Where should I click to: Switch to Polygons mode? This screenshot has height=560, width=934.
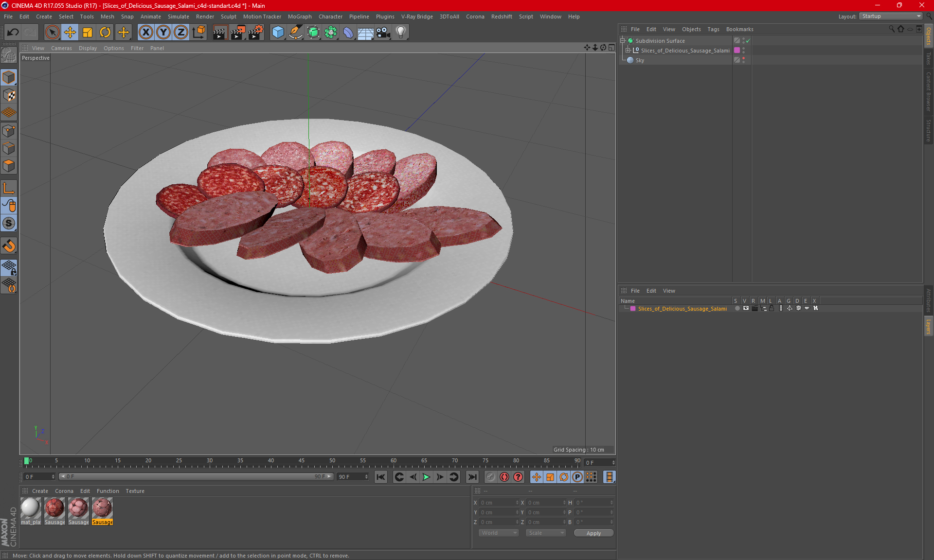tap(9, 166)
